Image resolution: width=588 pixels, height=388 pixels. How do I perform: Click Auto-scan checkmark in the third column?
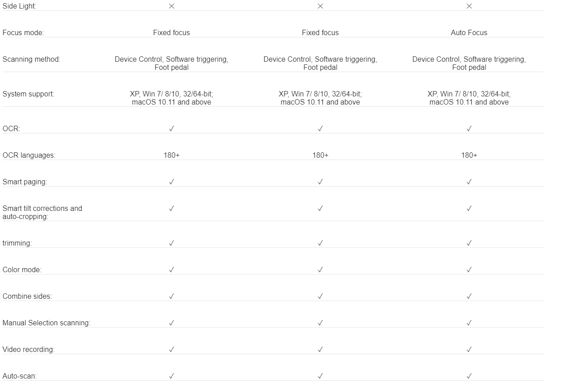coord(469,376)
